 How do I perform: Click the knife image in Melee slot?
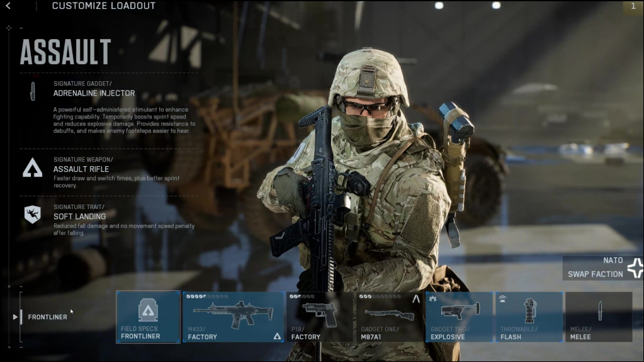click(600, 311)
